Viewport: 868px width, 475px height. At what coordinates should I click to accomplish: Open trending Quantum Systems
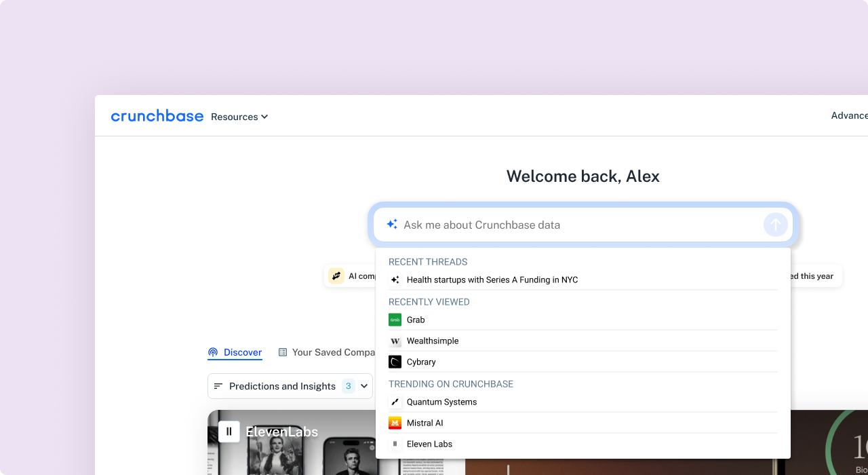click(583, 402)
